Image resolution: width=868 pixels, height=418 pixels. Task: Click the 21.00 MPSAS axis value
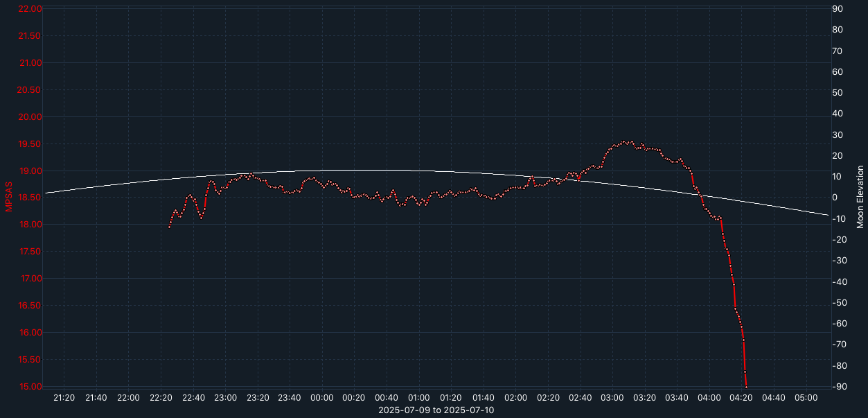tap(30, 63)
